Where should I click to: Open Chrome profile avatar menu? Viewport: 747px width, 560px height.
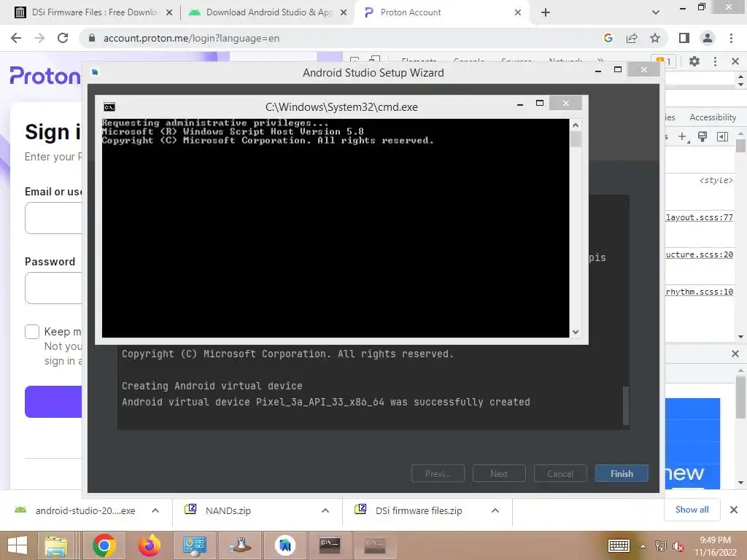[x=708, y=38]
